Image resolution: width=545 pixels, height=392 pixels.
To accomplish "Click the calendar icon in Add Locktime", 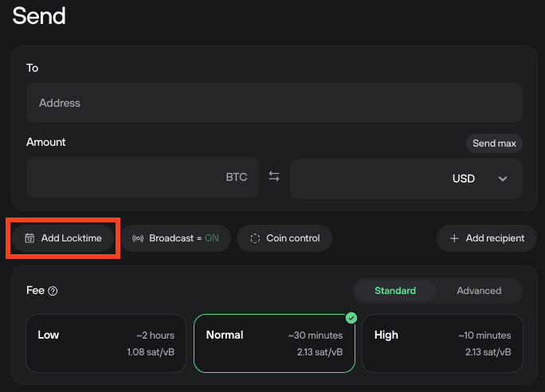I will pyautogui.click(x=30, y=238).
